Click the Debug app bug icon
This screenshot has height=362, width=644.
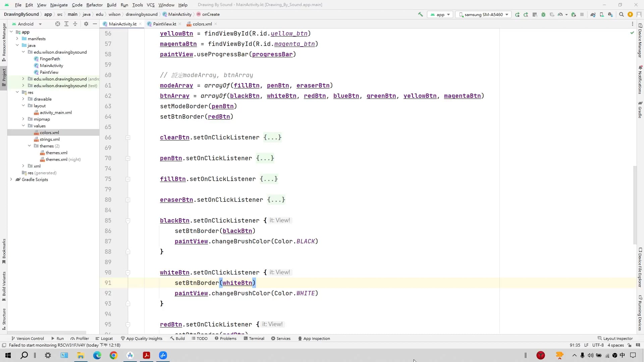(543, 14)
